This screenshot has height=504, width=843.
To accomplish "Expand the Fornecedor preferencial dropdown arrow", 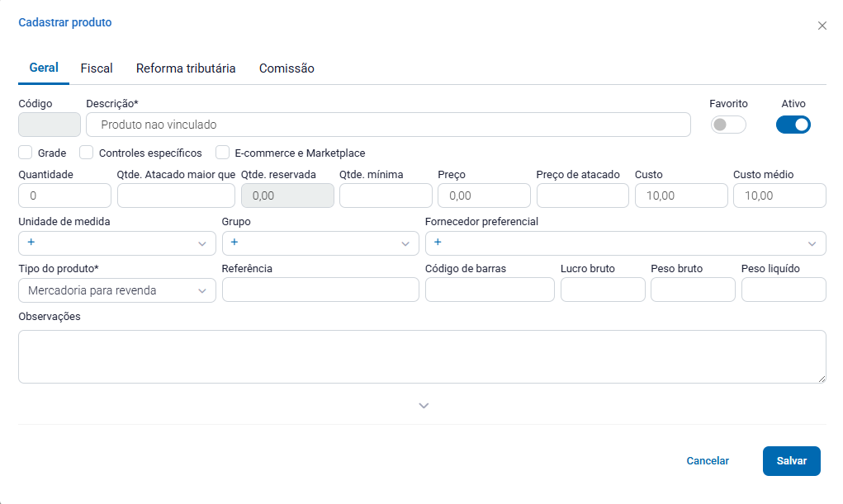I will (x=812, y=243).
